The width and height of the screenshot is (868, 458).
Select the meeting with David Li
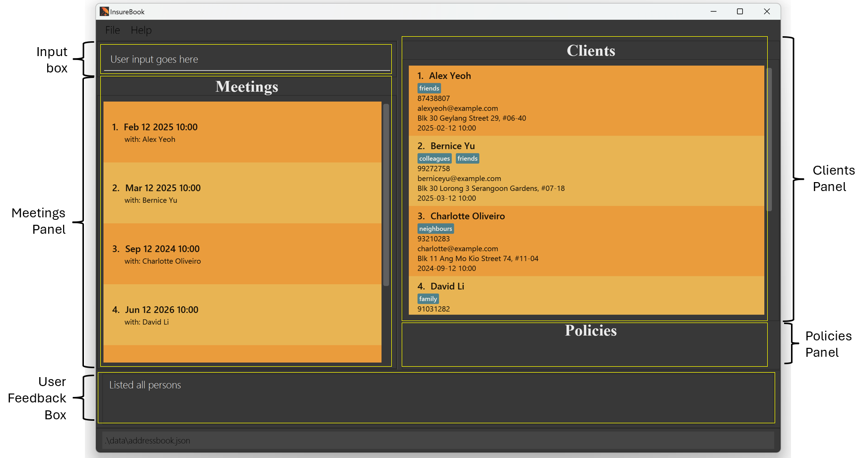pos(242,315)
